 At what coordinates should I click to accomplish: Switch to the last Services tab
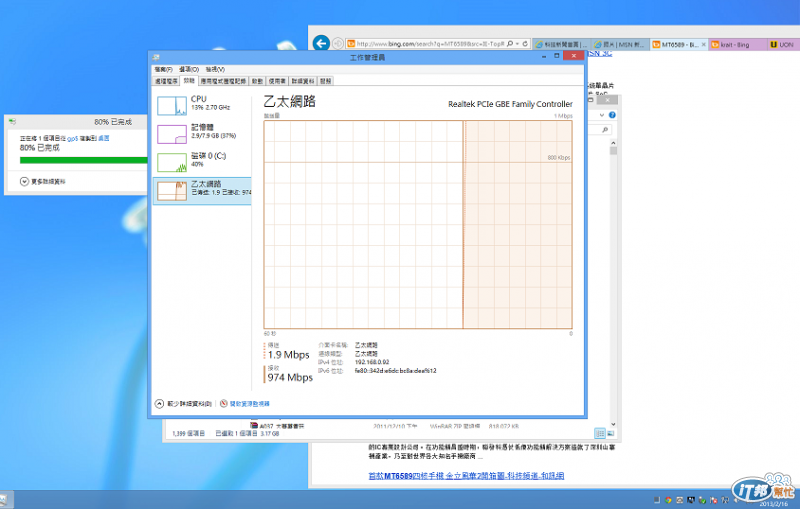[326, 81]
